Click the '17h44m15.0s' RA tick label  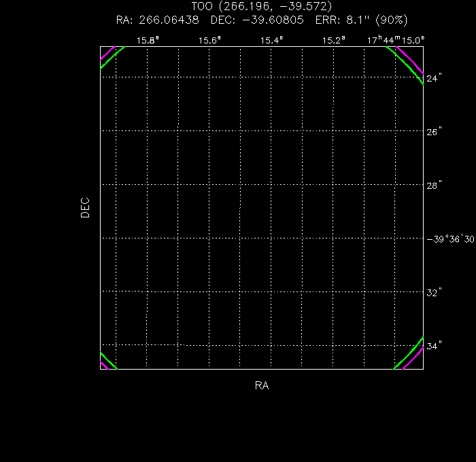point(396,40)
